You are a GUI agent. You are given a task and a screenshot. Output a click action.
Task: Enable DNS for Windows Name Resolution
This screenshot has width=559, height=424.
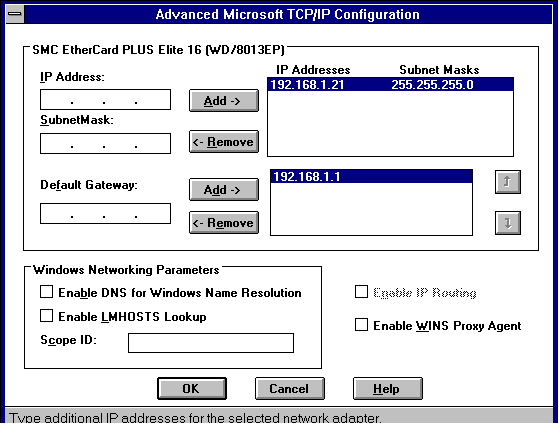point(47,292)
